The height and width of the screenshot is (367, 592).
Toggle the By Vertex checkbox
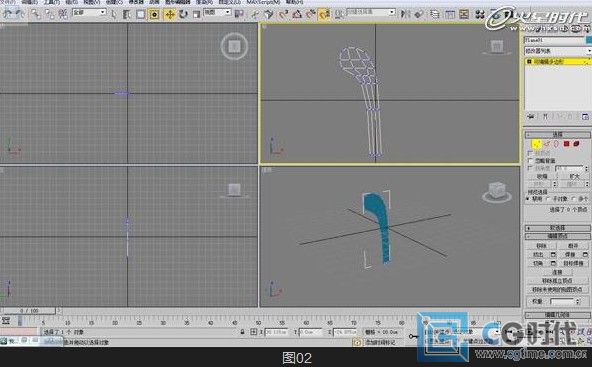tap(530, 153)
